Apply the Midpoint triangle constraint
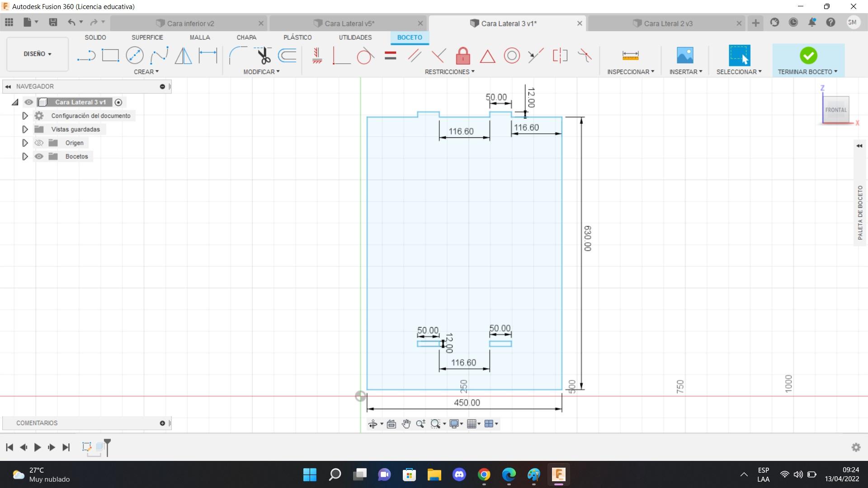 [x=487, y=56]
